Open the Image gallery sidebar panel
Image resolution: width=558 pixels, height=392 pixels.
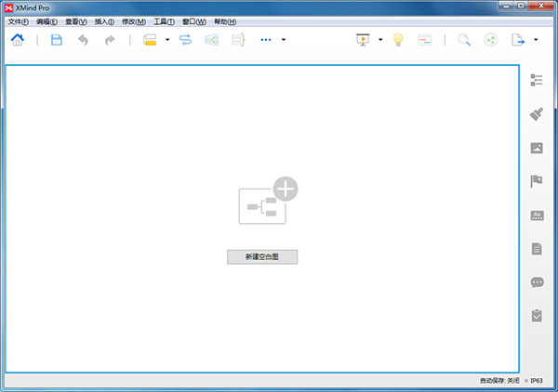click(537, 148)
